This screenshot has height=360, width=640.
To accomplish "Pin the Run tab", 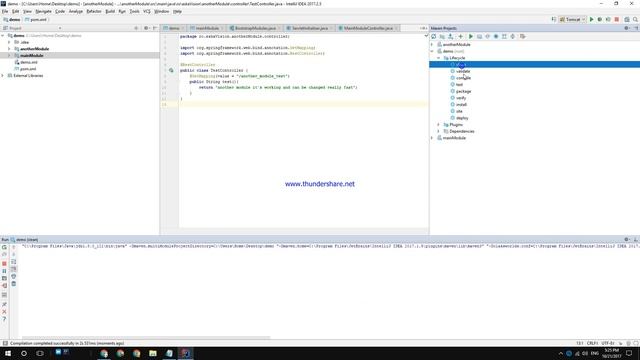I will [4, 304].
